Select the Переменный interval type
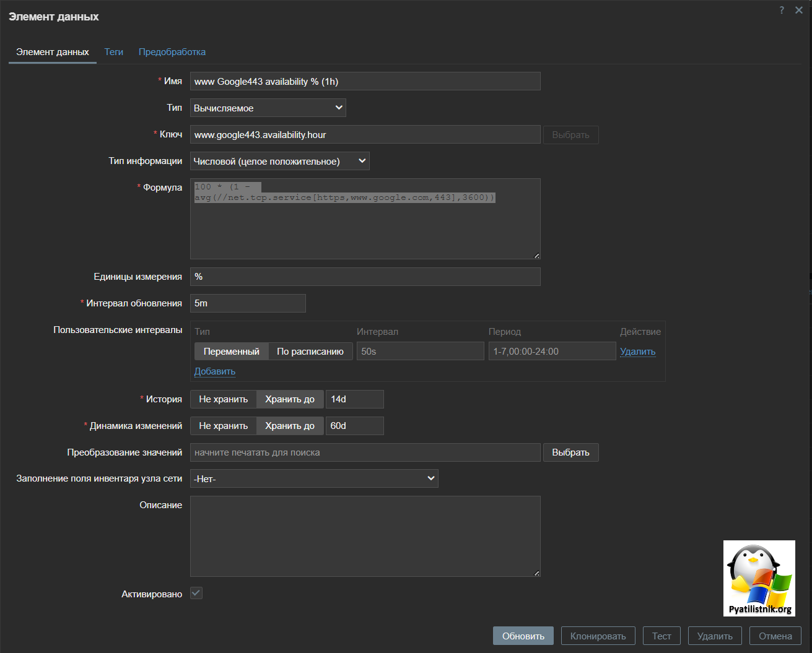The height and width of the screenshot is (653, 812). pyautogui.click(x=232, y=352)
